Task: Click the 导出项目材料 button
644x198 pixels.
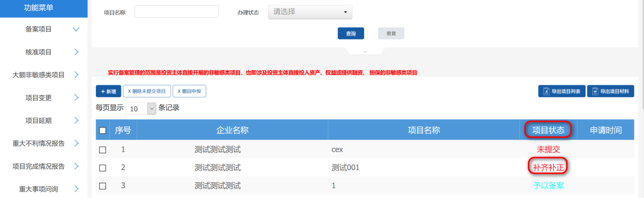Action: click(x=610, y=91)
